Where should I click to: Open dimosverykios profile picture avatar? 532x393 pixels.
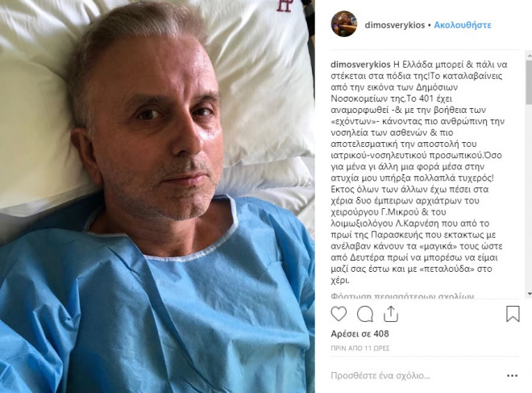[x=344, y=23]
